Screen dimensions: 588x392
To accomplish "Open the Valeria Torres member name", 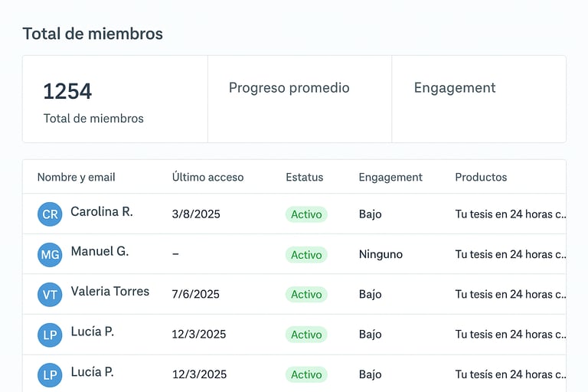I will 110,291.
